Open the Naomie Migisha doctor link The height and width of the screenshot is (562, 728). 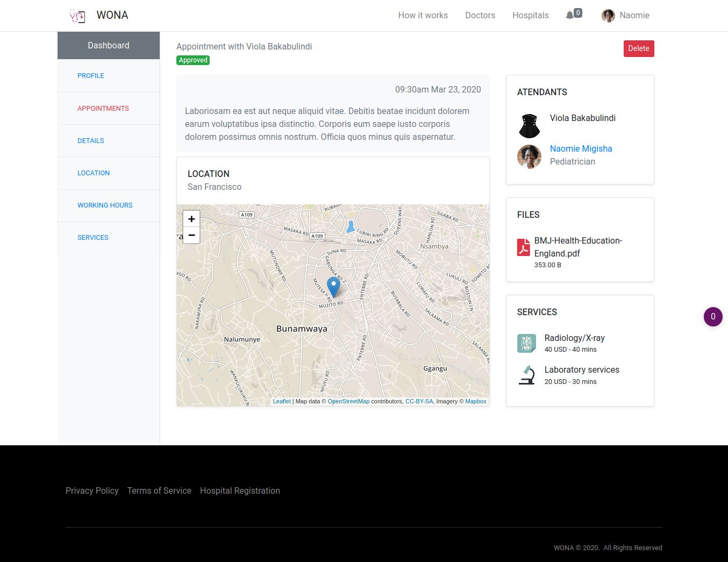click(x=581, y=149)
